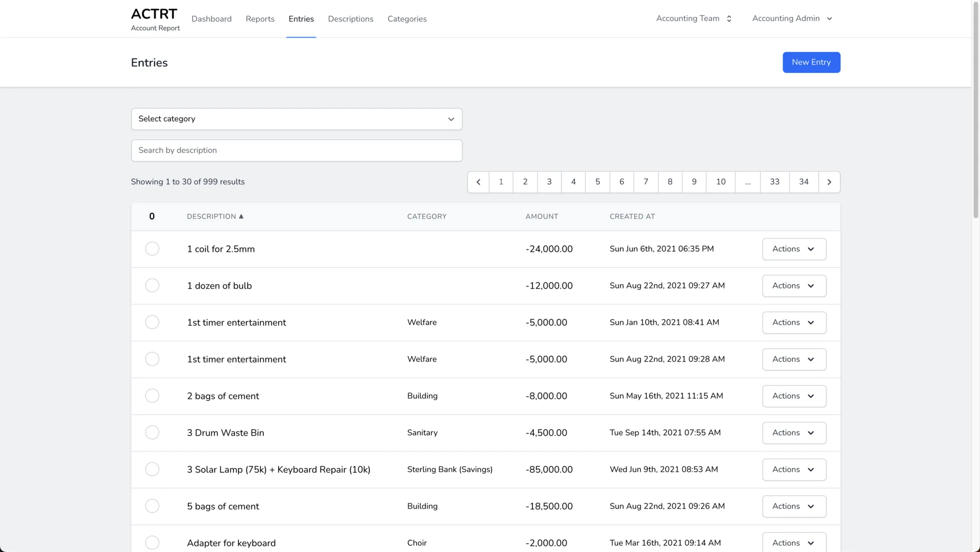Screen dimensions: 980x552
Task: Open ACTRT Account Report logo home
Action: (x=155, y=19)
